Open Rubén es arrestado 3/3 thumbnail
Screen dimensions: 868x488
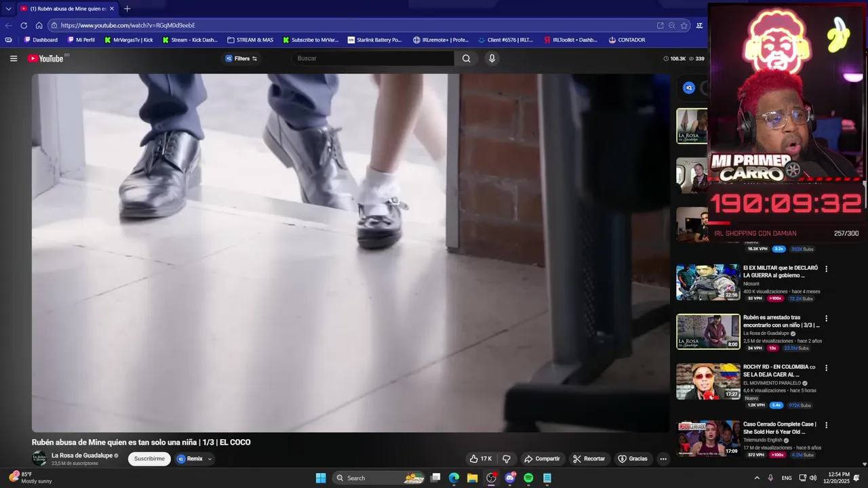(x=708, y=331)
